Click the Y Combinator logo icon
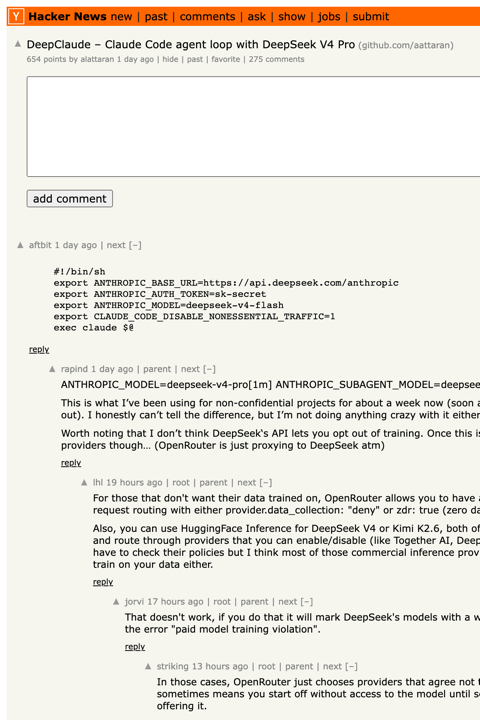 coord(16,17)
